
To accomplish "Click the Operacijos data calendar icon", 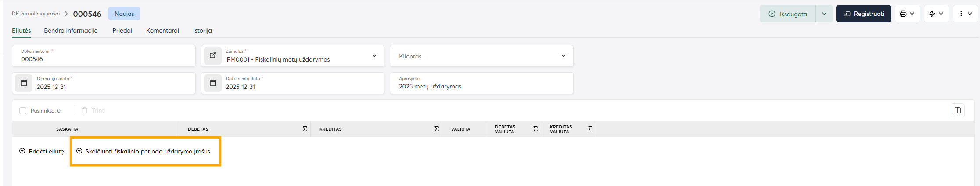I will point(24,83).
